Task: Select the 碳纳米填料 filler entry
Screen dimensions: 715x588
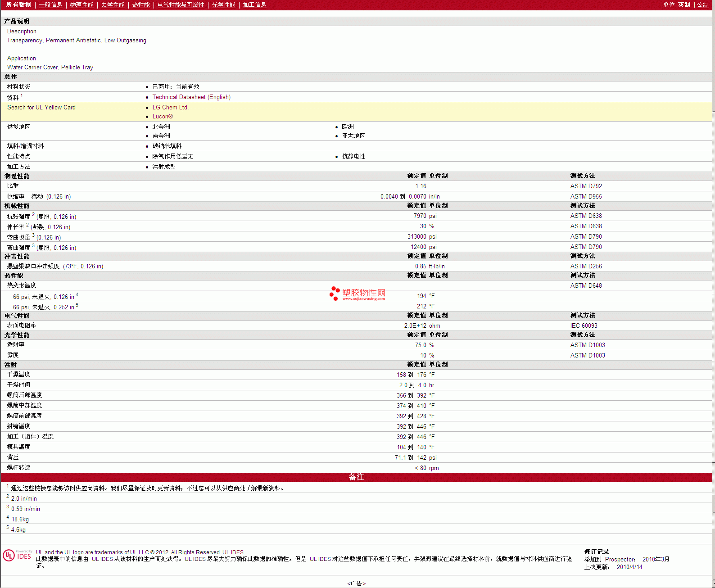Action: [x=167, y=146]
